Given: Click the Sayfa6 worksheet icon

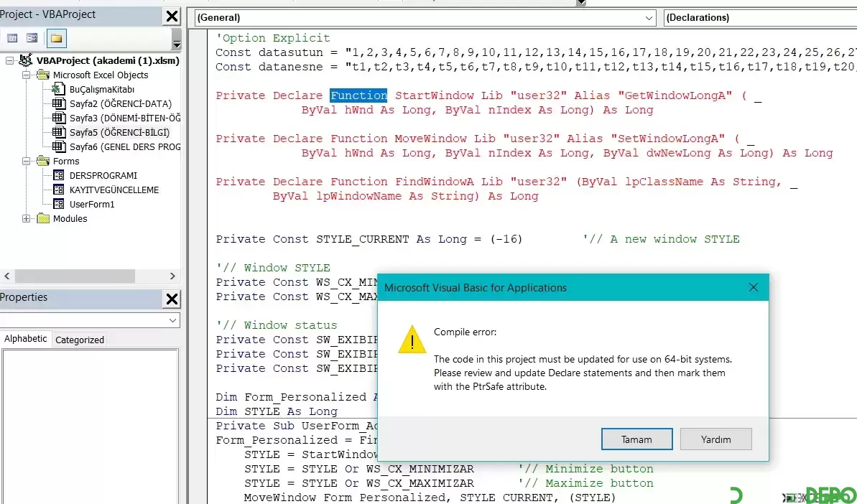Looking at the screenshot, I should pos(58,147).
